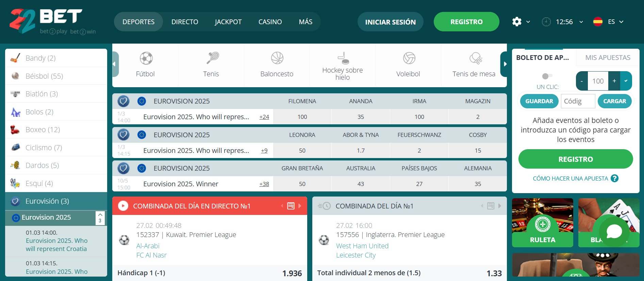Open MÁS menu
Viewport: 644px width, 281px height.
306,22
